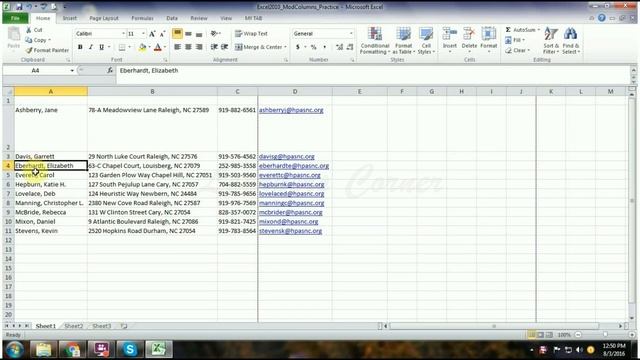Image resolution: width=640 pixels, height=360 pixels.
Task: Click the zoom slider in status bar
Action: (605, 335)
